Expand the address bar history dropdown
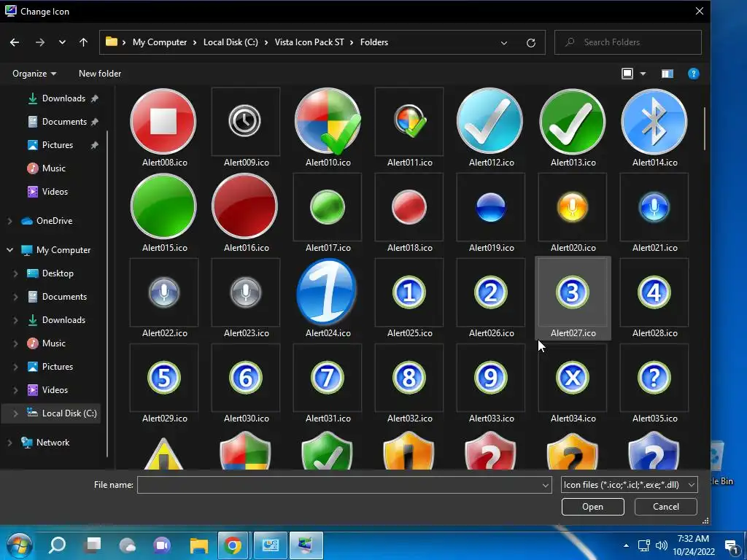 (503, 43)
